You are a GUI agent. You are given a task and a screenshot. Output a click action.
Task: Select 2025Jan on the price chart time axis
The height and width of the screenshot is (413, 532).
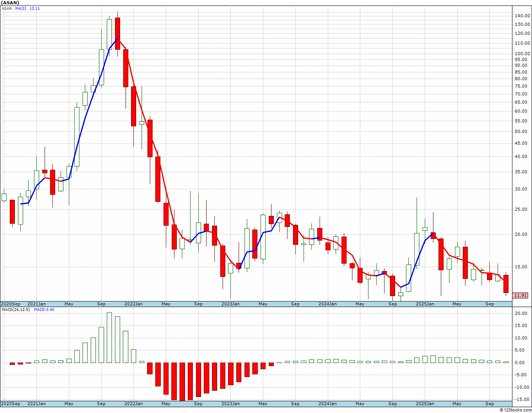425,304
